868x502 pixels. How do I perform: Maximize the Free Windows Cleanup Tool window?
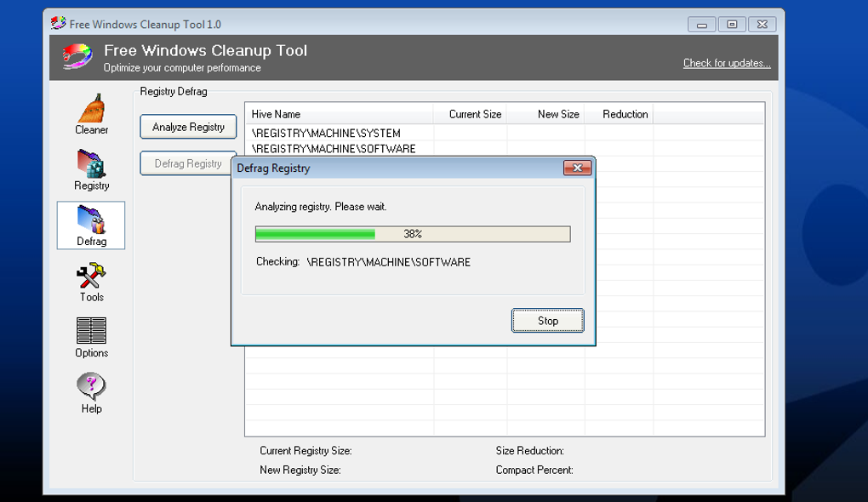click(732, 25)
